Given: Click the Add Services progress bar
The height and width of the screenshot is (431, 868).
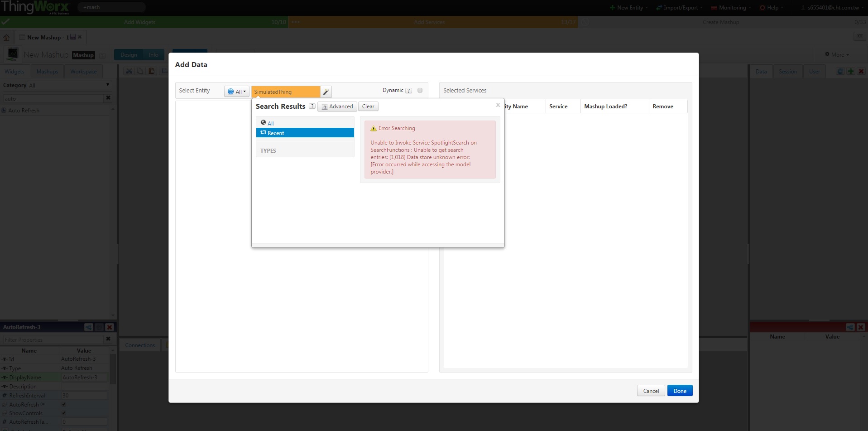Looking at the screenshot, I should click(x=433, y=22).
